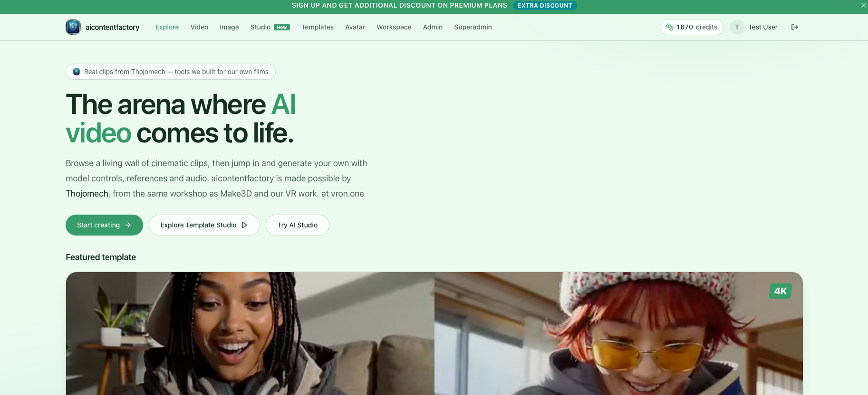Open the Superadmin nav tab

[x=473, y=27]
